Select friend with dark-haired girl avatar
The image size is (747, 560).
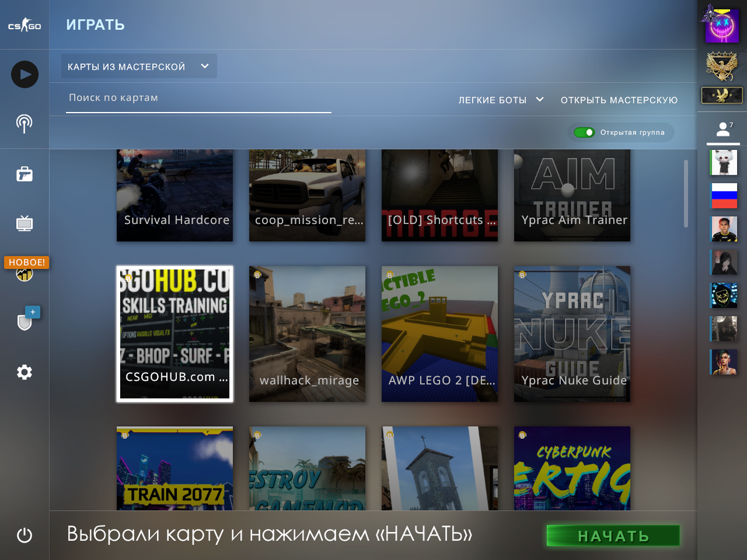click(x=724, y=262)
